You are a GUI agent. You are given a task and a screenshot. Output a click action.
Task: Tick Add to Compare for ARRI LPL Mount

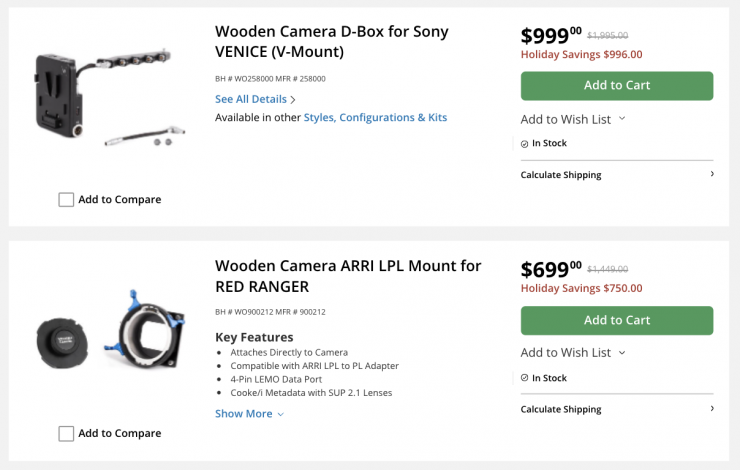(66, 433)
